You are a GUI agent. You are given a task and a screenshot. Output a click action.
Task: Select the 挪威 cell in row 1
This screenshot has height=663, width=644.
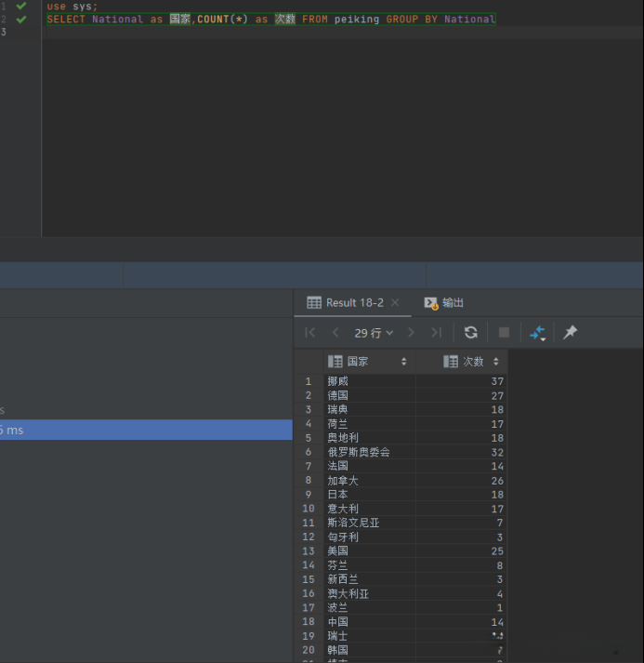click(368, 381)
